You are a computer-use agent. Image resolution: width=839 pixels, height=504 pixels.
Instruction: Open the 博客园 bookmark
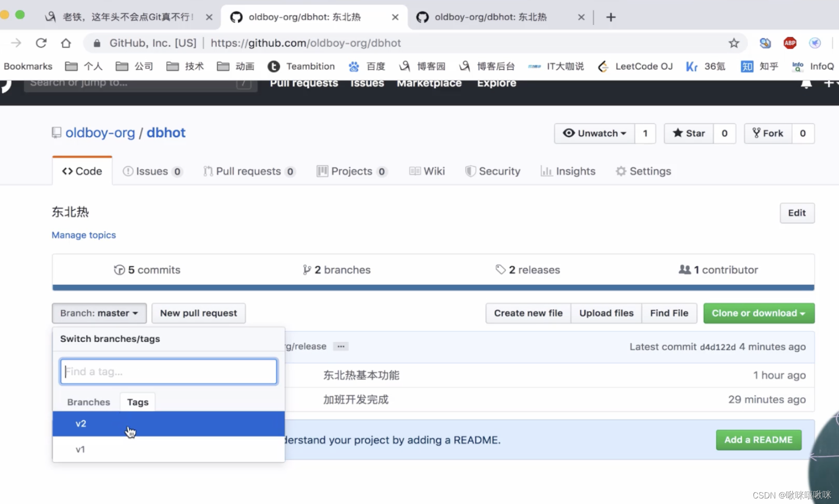point(422,66)
